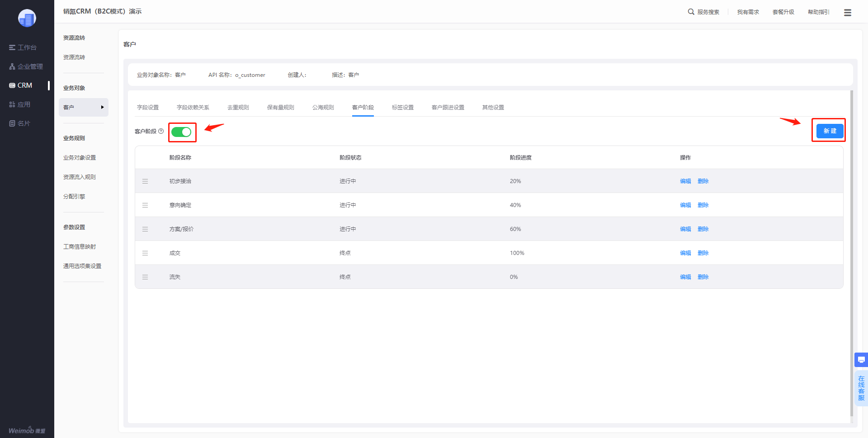
Task: Delete the 初步接洽 stage
Action: [703, 181]
